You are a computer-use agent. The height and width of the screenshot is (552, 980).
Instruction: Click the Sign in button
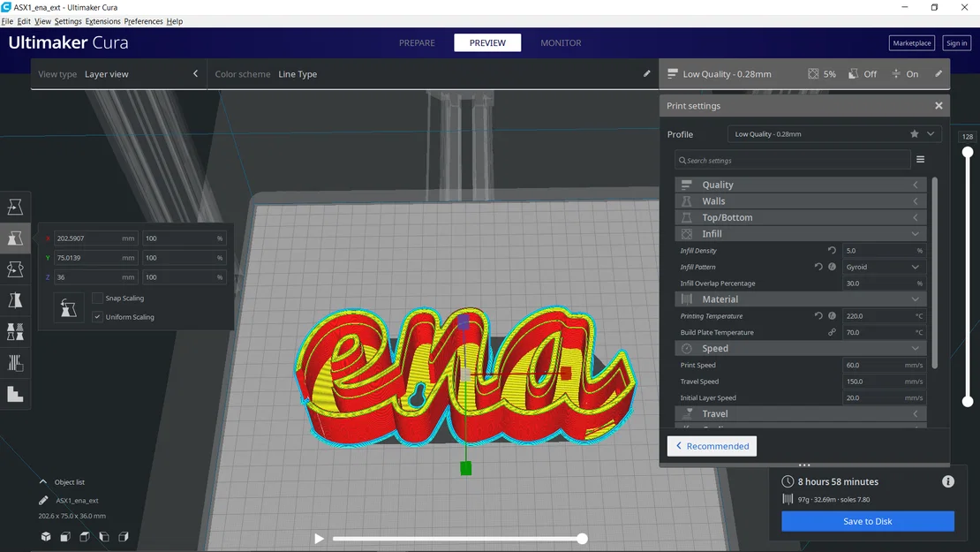point(956,43)
